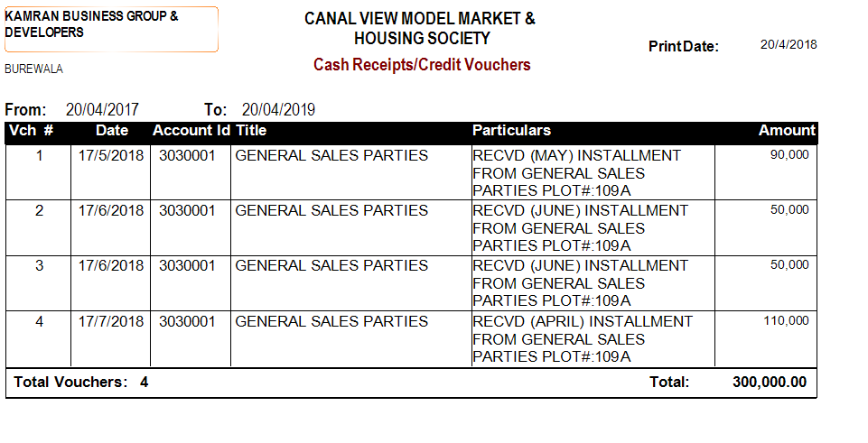Click the Account Id column header

tap(191, 131)
